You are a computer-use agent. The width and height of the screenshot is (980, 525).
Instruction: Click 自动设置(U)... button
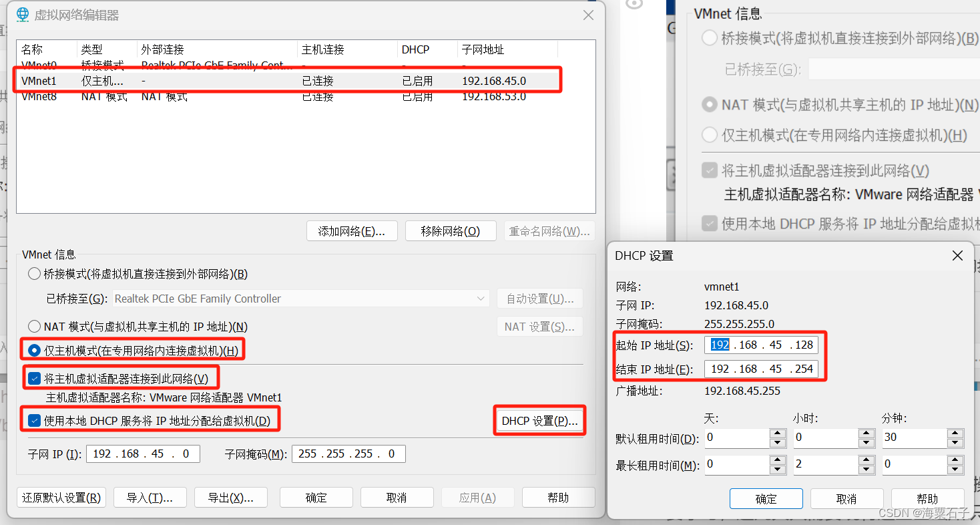click(x=539, y=299)
